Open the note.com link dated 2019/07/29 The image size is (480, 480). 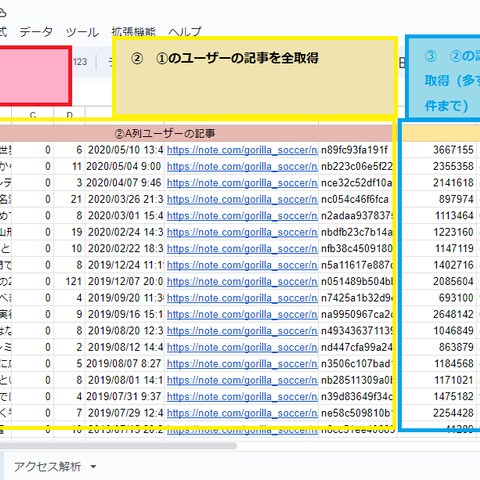[x=242, y=413]
